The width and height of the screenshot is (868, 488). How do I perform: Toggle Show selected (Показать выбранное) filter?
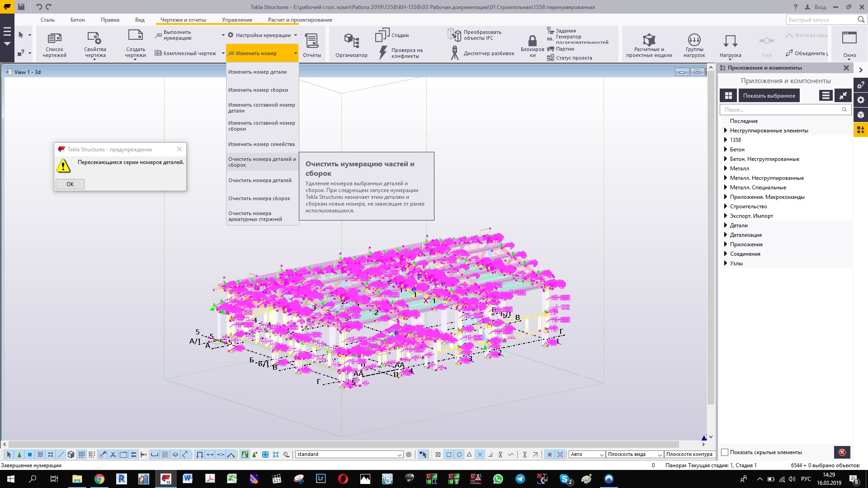(x=769, y=95)
